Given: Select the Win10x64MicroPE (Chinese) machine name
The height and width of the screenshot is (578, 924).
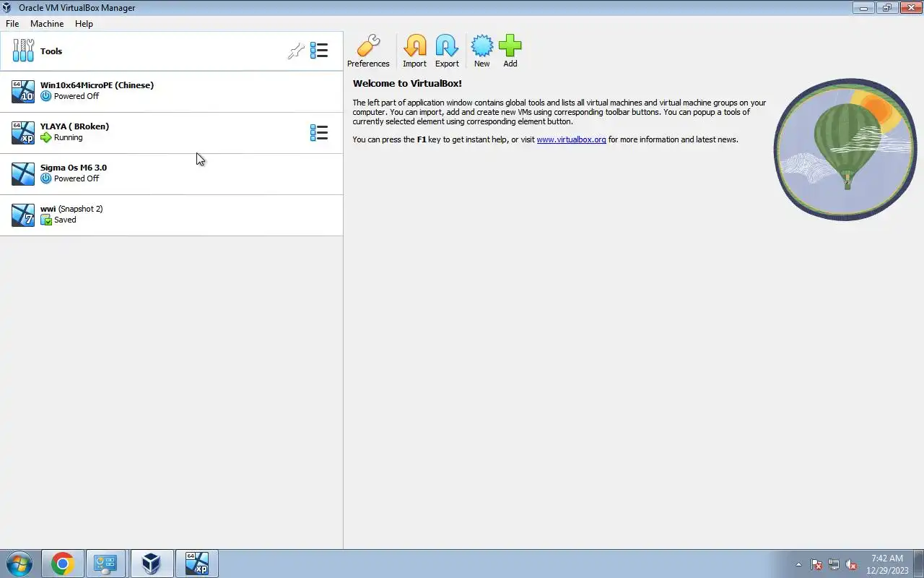Looking at the screenshot, I should coord(97,85).
